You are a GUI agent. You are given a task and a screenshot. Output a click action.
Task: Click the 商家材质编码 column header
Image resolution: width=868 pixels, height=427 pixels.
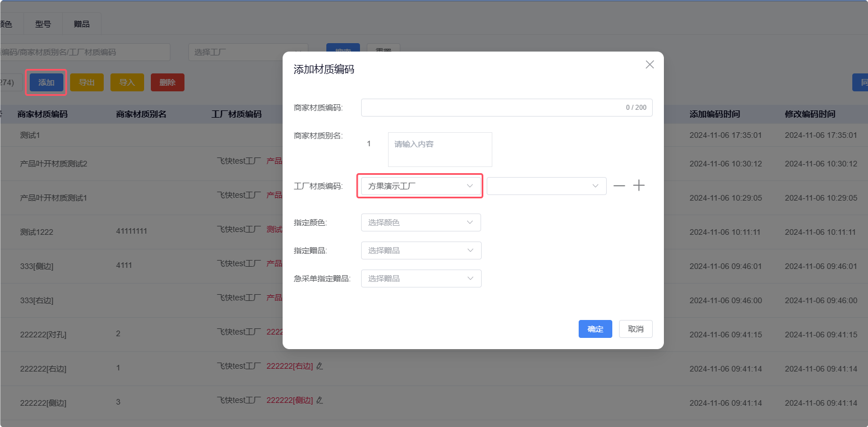point(43,114)
